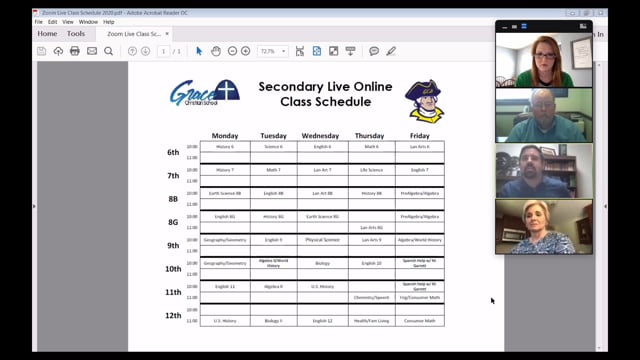Open the Window menu

(x=88, y=22)
